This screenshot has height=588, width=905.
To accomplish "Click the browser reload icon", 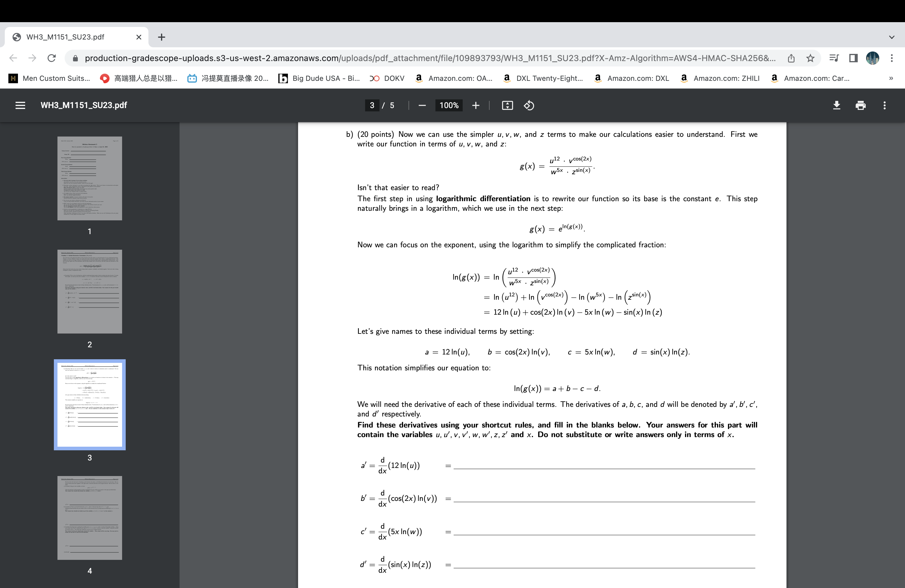I will click(x=52, y=58).
